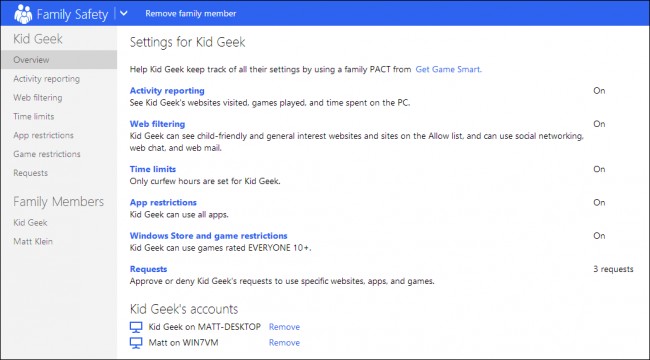
Task: Open Windows Store and game restrictions link
Action: 209,236
